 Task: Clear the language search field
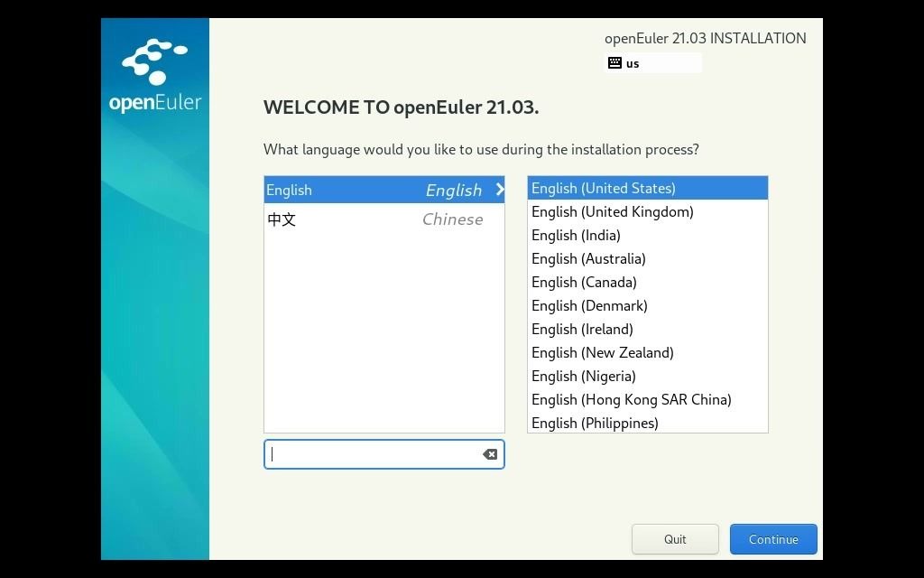(490, 454)
